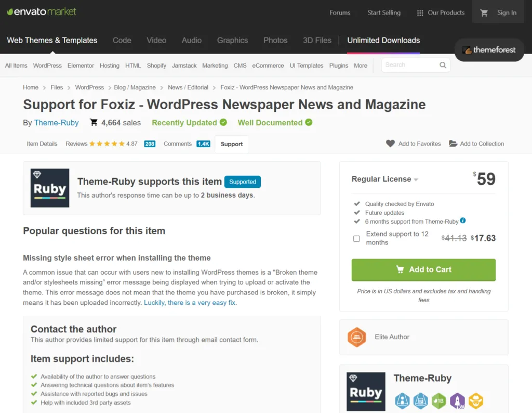Click the five-star rating in Reviews
The image size is (532, 413).
[107, 144]
